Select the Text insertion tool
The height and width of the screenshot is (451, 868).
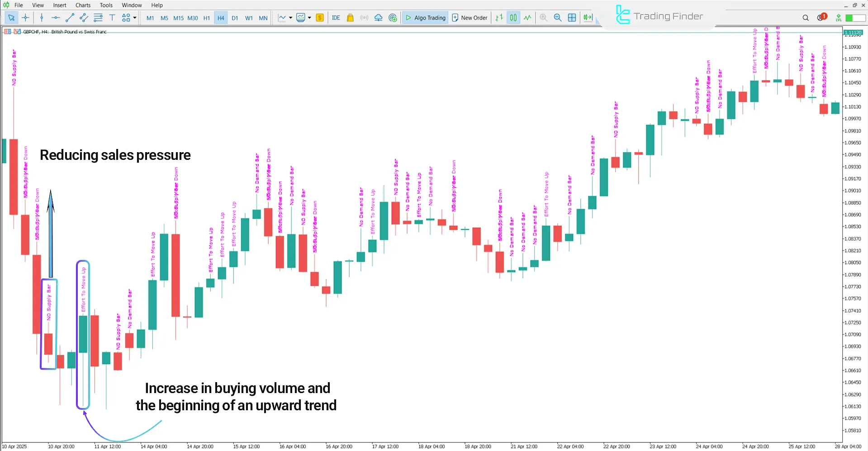tap(112, 18)
